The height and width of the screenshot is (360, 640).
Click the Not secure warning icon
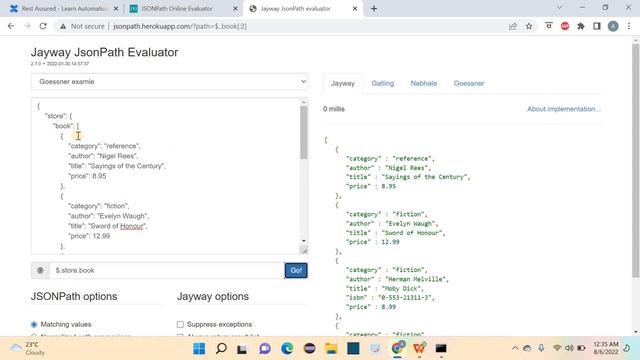coord(63,26)
